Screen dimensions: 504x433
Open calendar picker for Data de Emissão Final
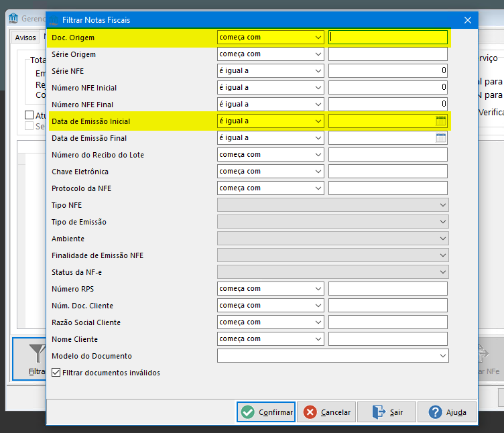click(441, 138)
